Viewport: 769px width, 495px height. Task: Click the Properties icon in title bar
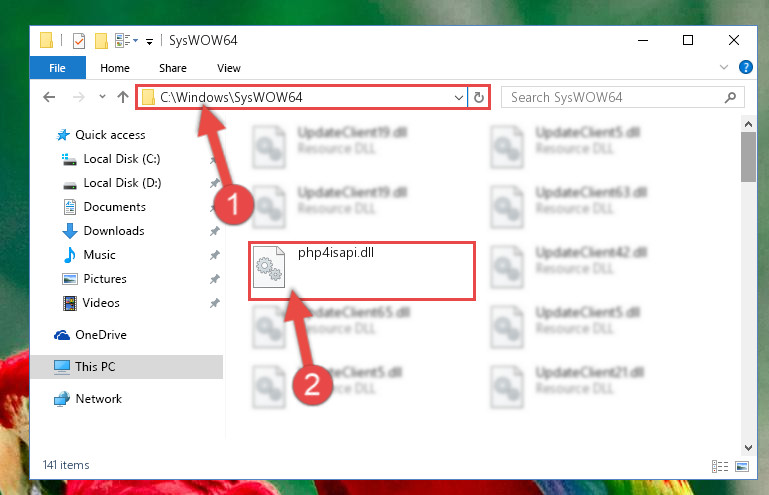pos(78,41)
